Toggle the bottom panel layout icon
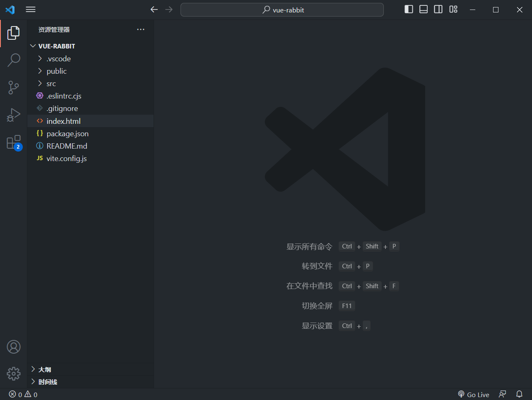Viewport: 532px width, 400px height. click(424, 10)
